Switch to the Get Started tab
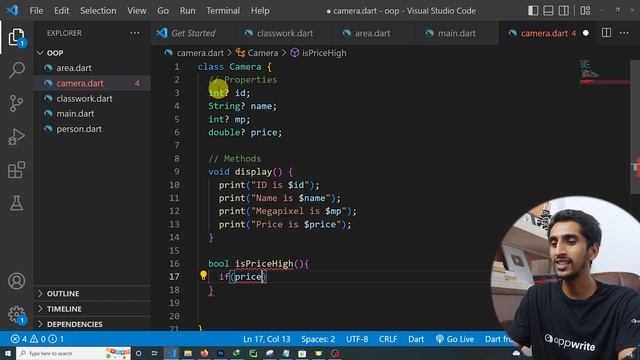The height and width of the screenshot is (360, 640). [x=192, y=33]
